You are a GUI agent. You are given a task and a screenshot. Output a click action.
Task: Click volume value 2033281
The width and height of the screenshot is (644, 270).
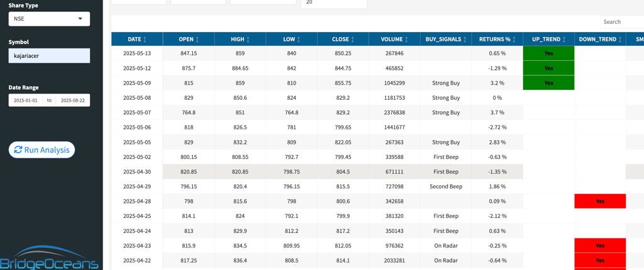(394, 260)
